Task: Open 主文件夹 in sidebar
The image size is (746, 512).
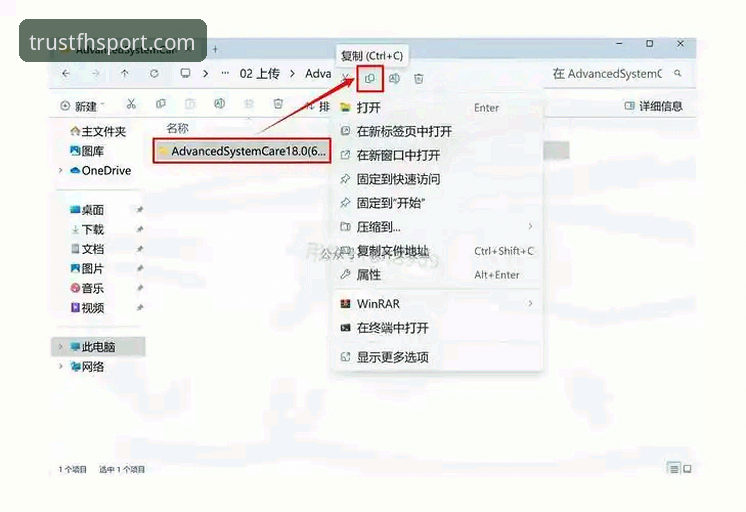Action: tap(98, 131)
